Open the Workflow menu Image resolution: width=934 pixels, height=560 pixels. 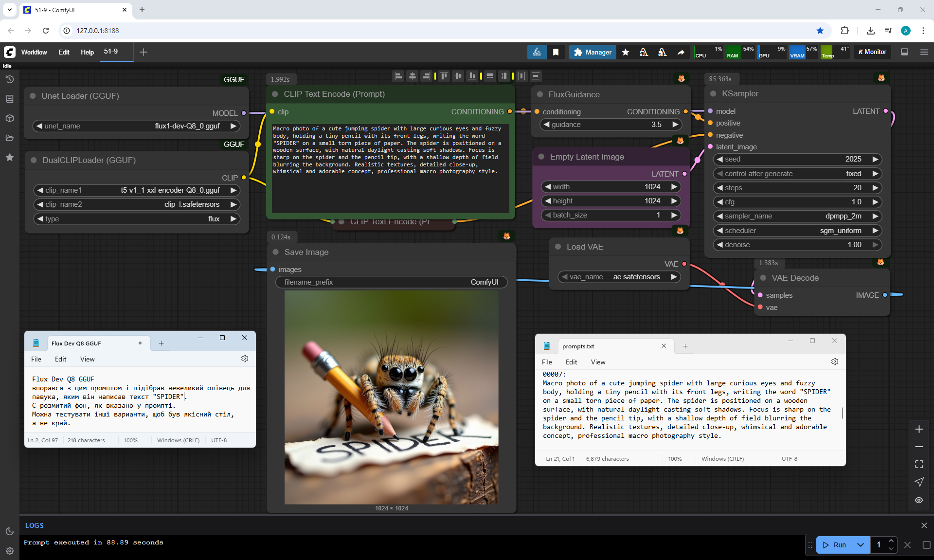(34, 52)
